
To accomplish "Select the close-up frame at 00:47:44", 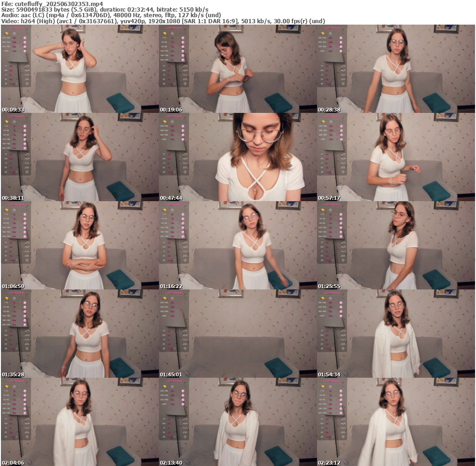I will 238,157.
